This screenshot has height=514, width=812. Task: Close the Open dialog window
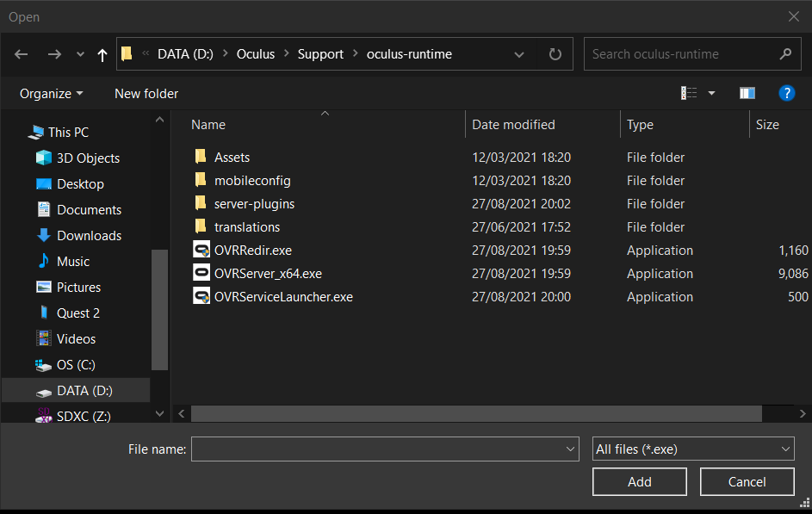tap(793, 16)
